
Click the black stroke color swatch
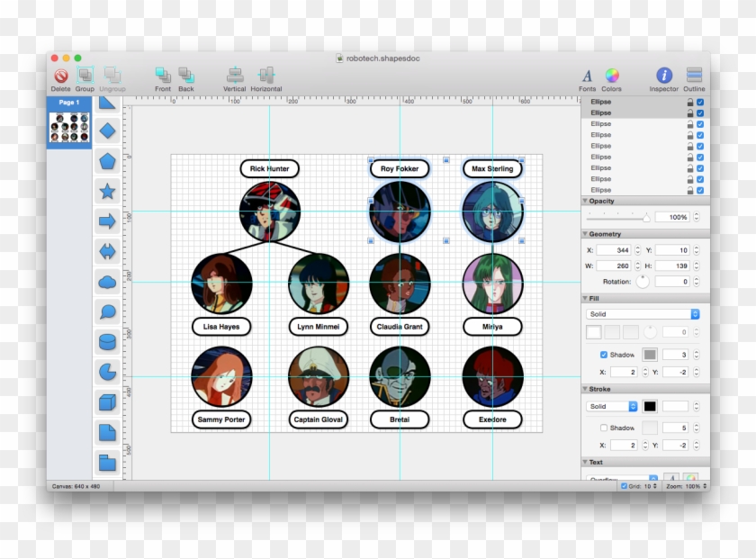650,407
